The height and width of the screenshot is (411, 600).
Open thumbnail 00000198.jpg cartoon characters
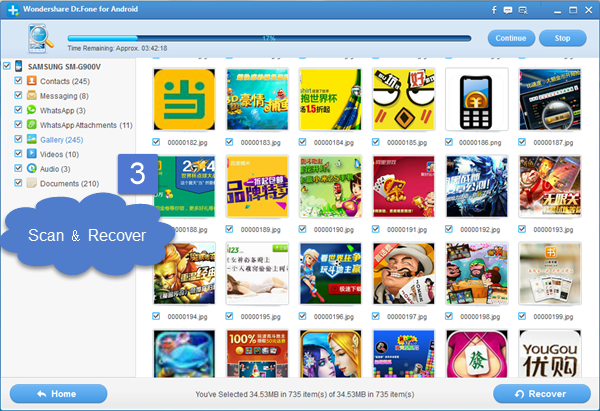tap(477, 274)
